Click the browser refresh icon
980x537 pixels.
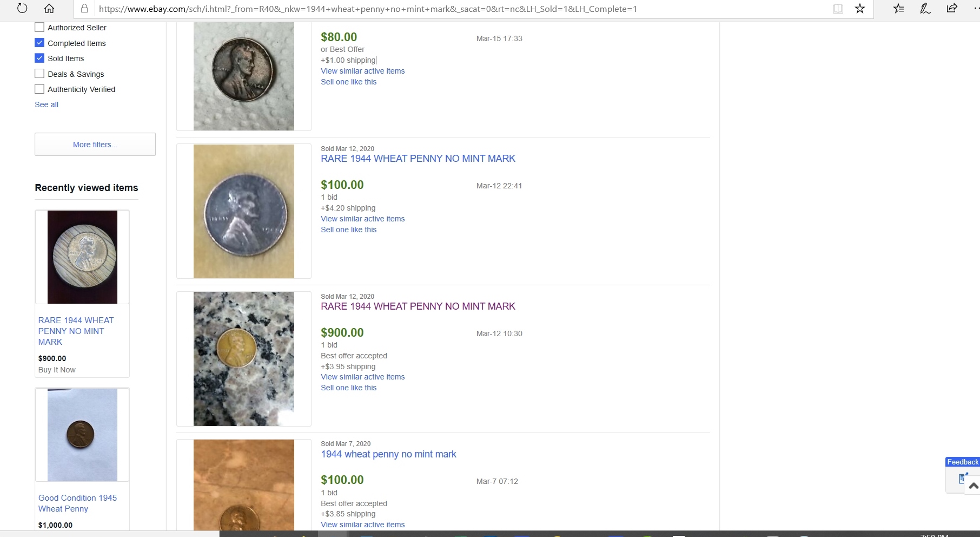tap(22, 8)
